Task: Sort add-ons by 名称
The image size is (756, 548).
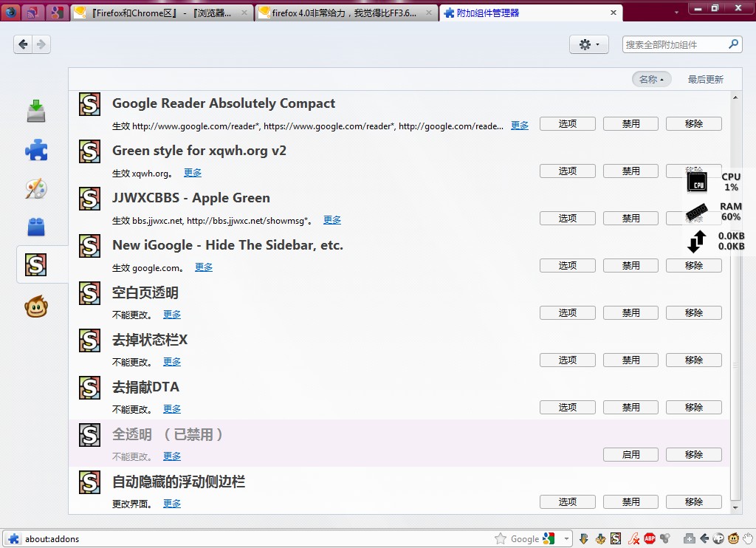Action: [x=651, y=79]
